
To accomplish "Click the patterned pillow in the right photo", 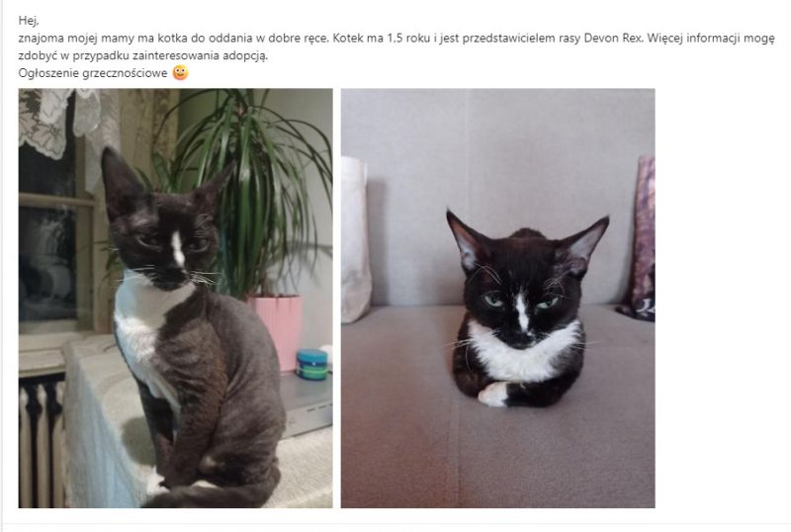I will (640, 239).
